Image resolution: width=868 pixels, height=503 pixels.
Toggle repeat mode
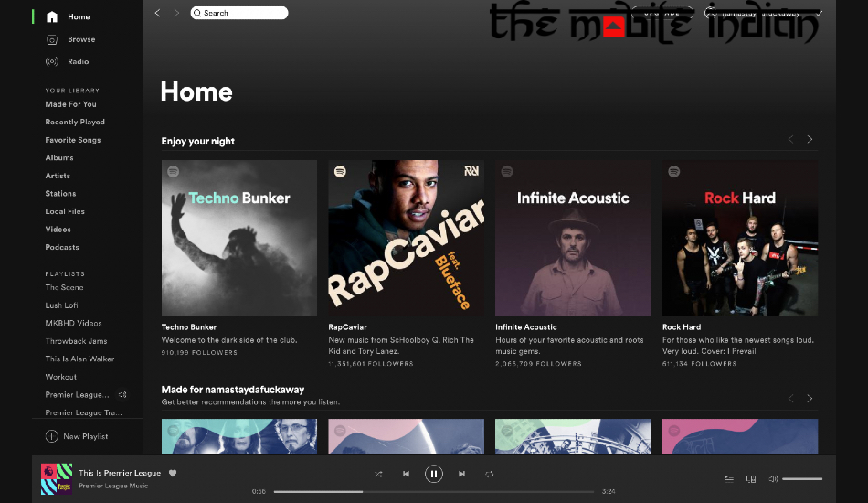[x=490, y=475]
